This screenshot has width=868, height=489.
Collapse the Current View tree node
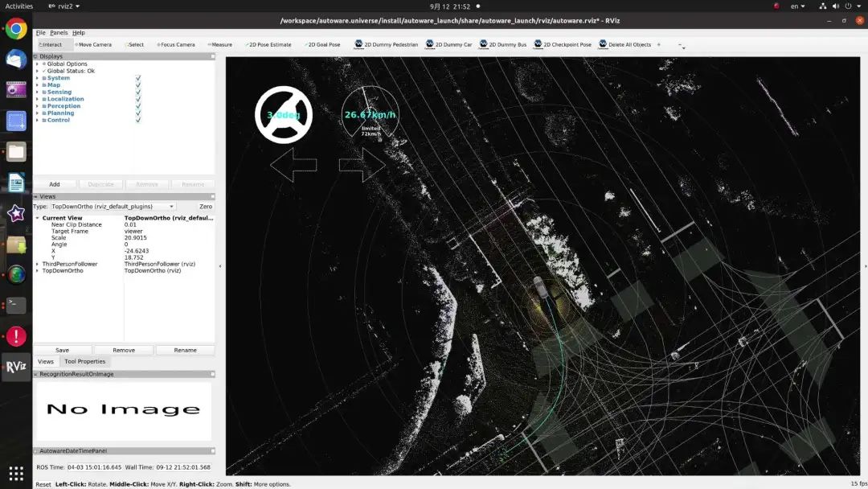37,218
